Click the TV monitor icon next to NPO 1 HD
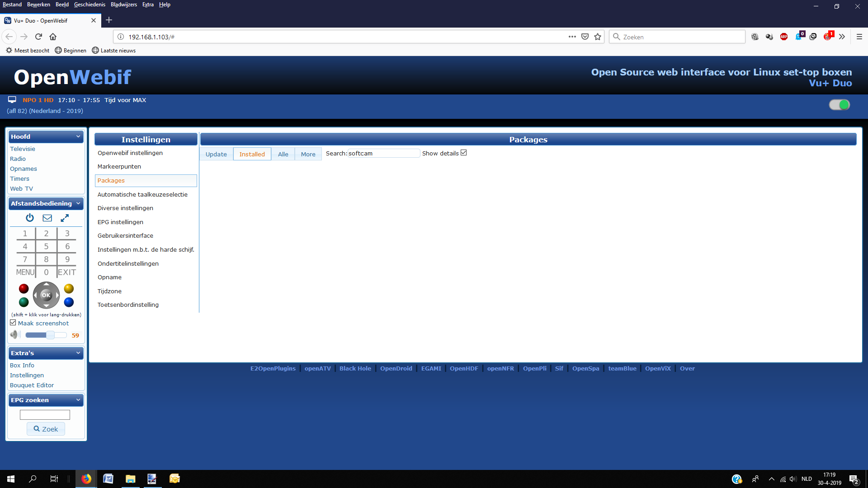 (12, 100)
